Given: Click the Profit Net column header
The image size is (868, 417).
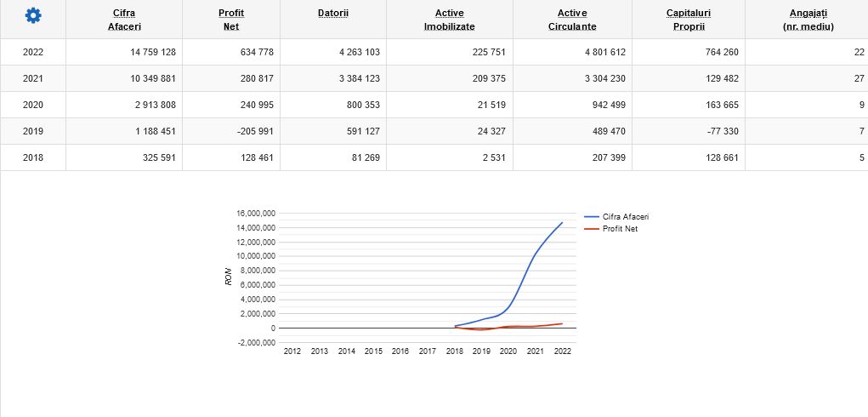Looking at the screenshot, I should [231, 20].
